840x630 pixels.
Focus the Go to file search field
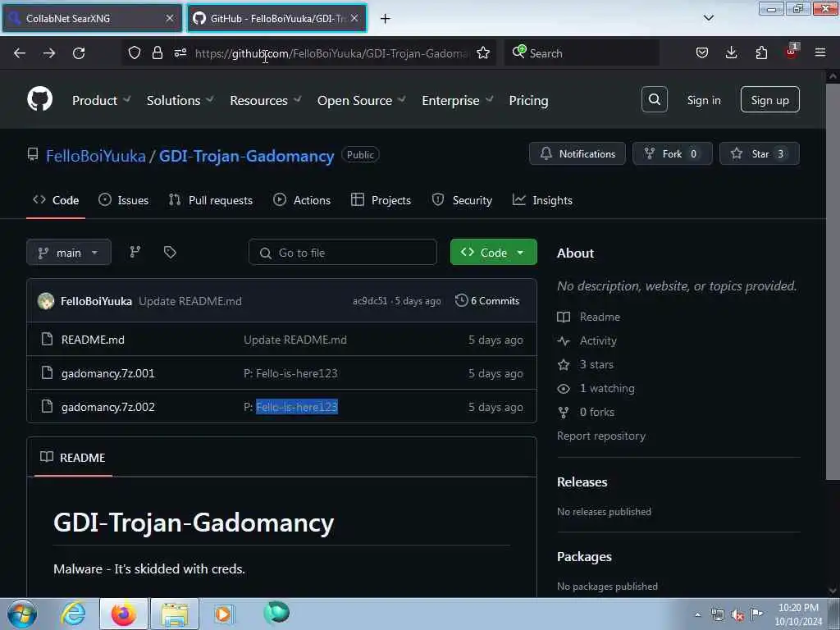[343, 253]
